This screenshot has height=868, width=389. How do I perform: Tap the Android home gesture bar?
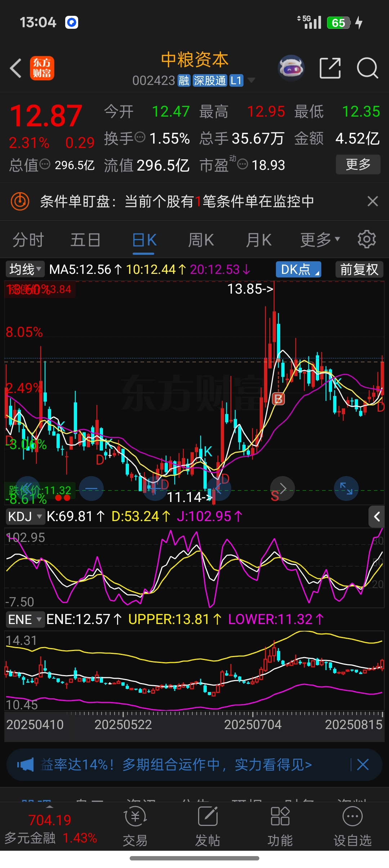194,858
